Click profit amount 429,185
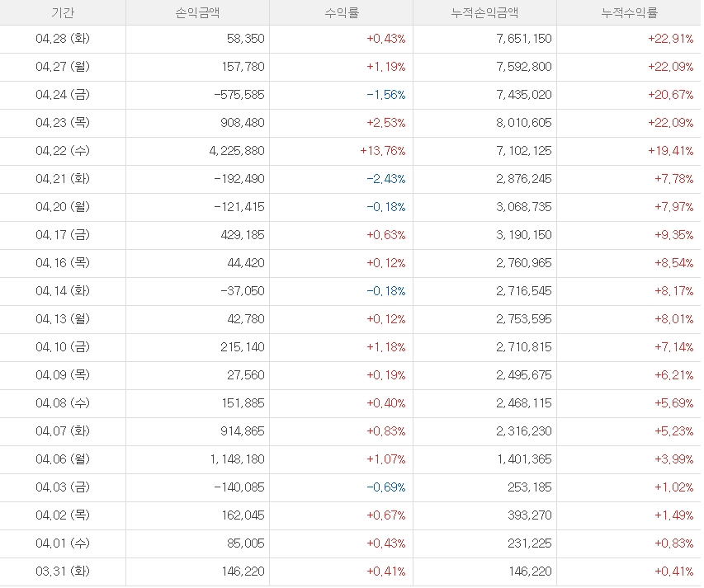704x588 pixels. tap(243, 234)
